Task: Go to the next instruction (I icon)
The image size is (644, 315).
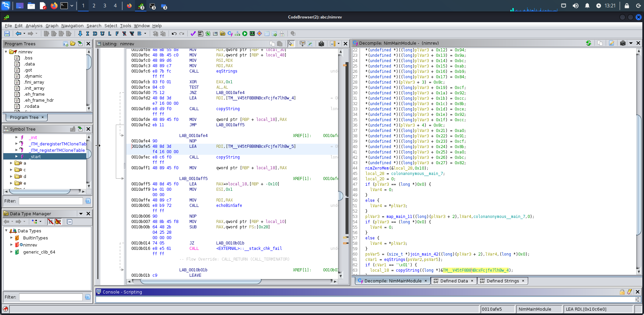Action: point(88,34)
